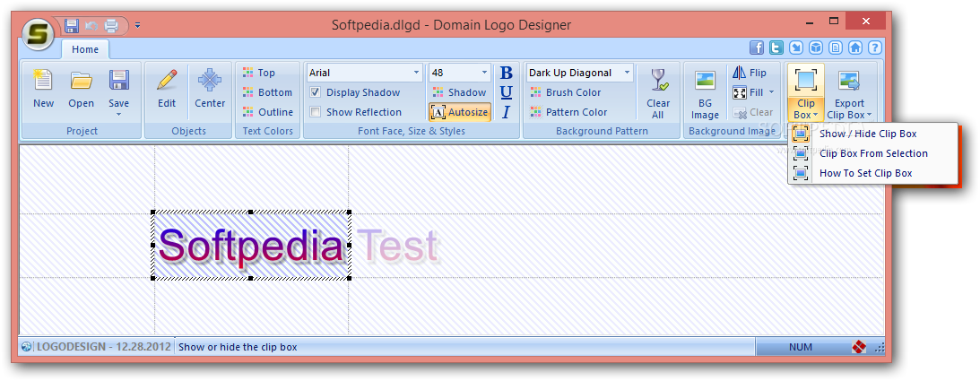Image resolution: width=980 pixels, height=381 pixels.
Task: Click LOGODESIGN - 12.28.2012 status text
Action: (x=103, y=347)
